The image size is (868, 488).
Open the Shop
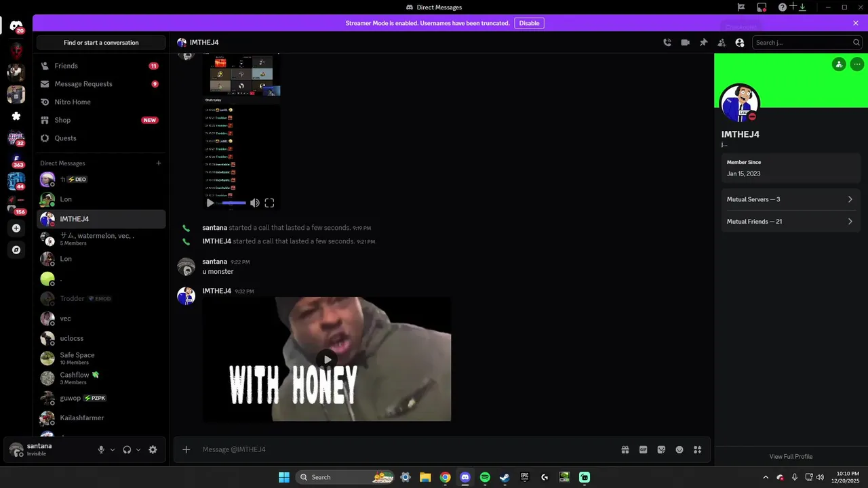coord(101,120)
